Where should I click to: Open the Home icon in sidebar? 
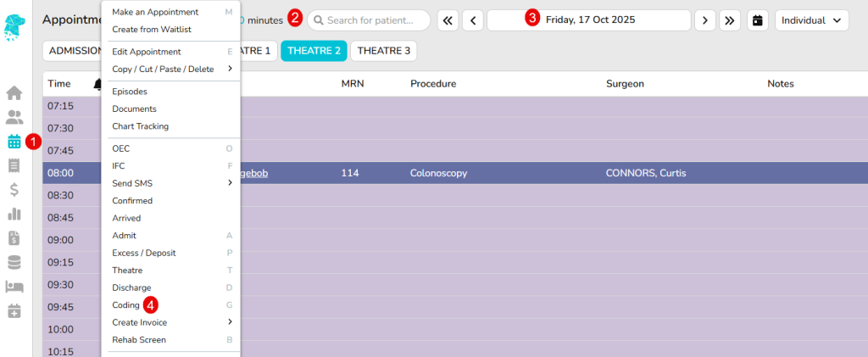[x=14, y=92]
